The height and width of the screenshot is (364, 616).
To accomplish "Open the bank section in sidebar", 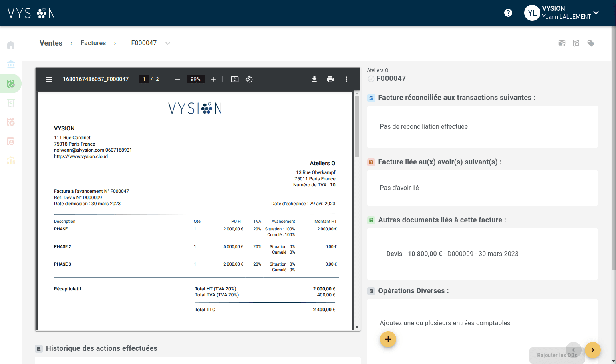I will [x=11, y=64].
